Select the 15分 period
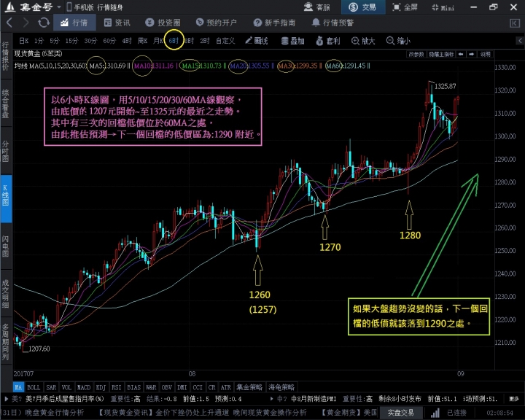 71,41
